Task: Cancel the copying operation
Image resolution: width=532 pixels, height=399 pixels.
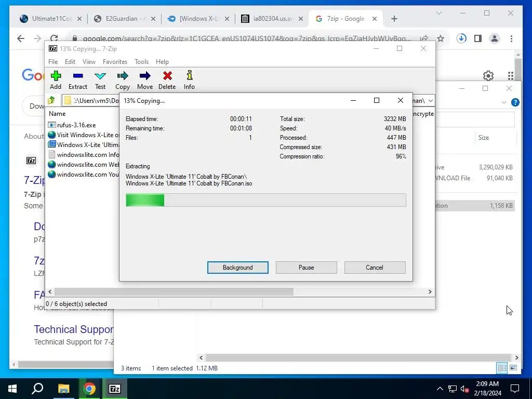Action: pyautogui.click(x=375, y=268)
